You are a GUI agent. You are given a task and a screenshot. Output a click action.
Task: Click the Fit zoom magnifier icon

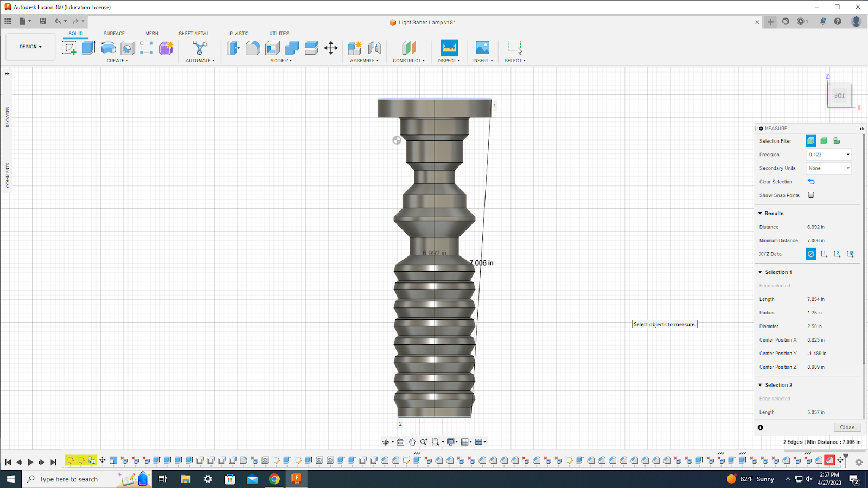point(437,442)
